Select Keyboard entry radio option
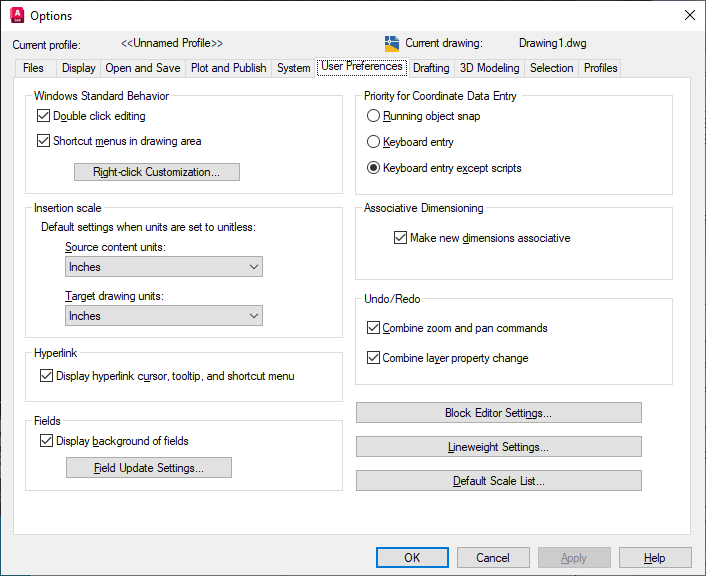This screenshot has height=576, width=706. click(373, 142)
